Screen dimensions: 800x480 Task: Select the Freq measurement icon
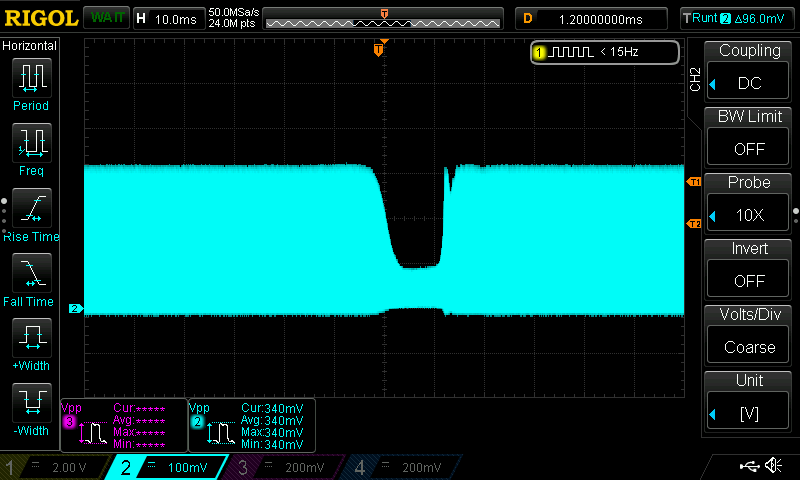click(31, 143)
